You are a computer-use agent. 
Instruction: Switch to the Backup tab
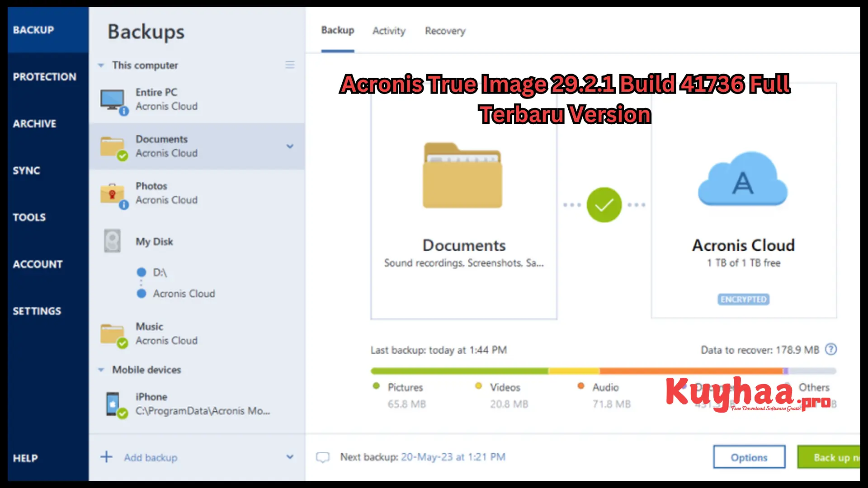338,30
